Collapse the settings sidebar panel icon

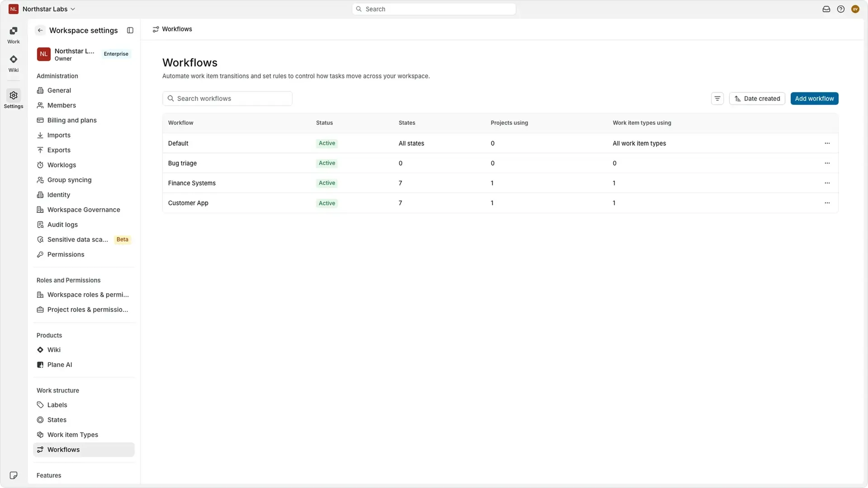click(x=130, y=30)
